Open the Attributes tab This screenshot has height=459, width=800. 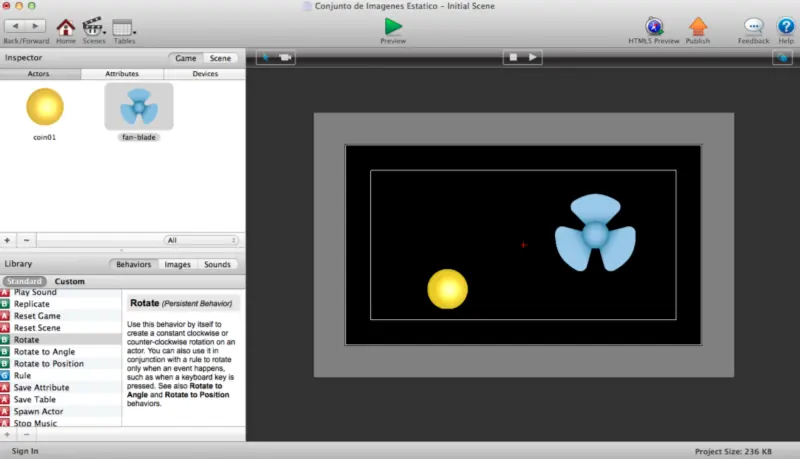point(122,74)
